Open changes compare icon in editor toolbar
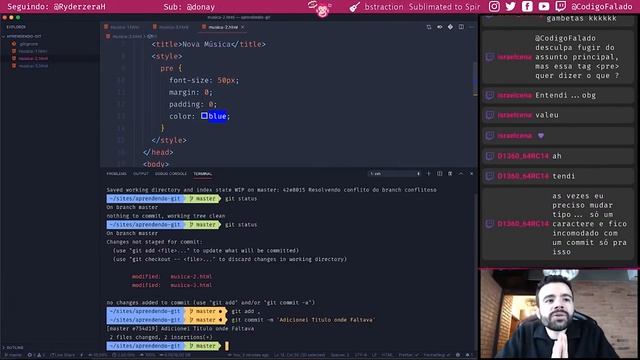The image size is (640, 360). (x=429, y=27)
